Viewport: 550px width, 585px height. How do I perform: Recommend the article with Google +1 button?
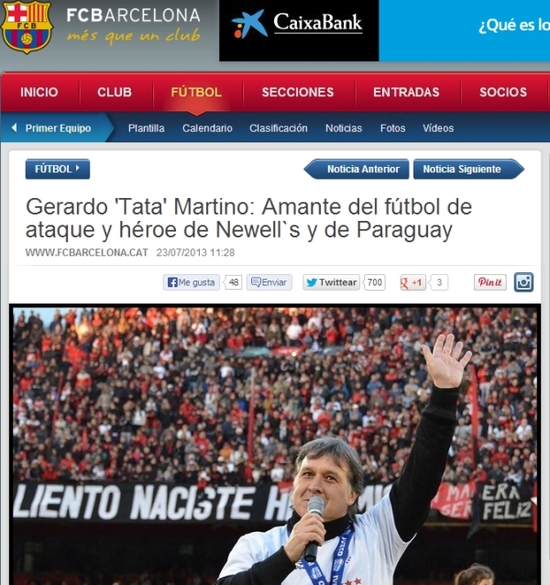[x=413, y=282]
